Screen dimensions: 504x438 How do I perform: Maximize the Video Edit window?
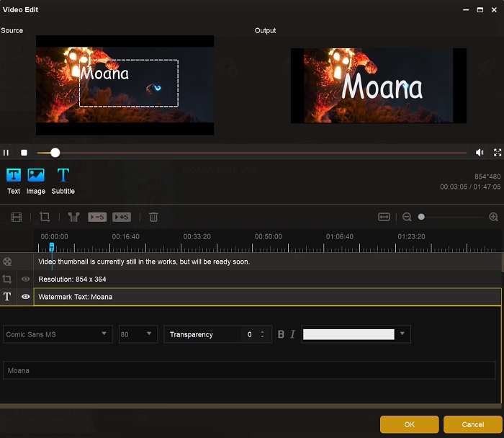pos(480,10)
